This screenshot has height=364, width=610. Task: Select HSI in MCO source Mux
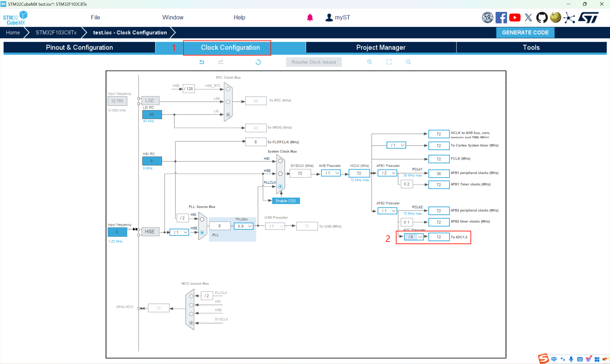click(x=191, y=305)
